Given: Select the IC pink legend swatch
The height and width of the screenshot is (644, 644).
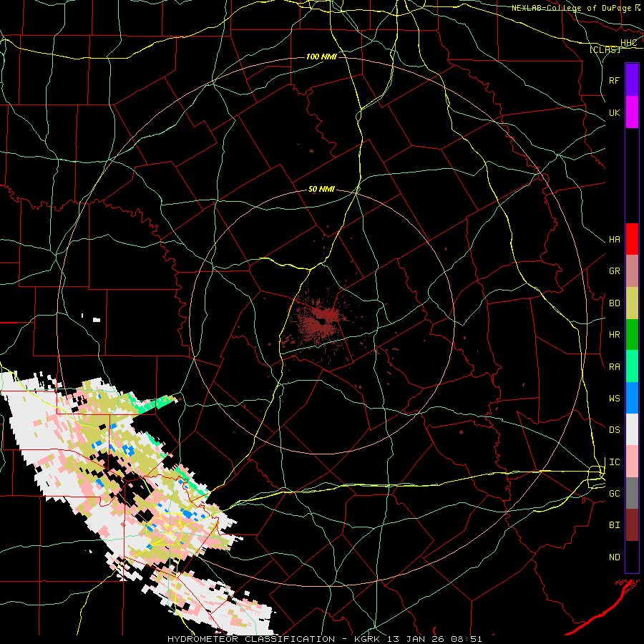Looking at the screenshot, I should (632, 462).
